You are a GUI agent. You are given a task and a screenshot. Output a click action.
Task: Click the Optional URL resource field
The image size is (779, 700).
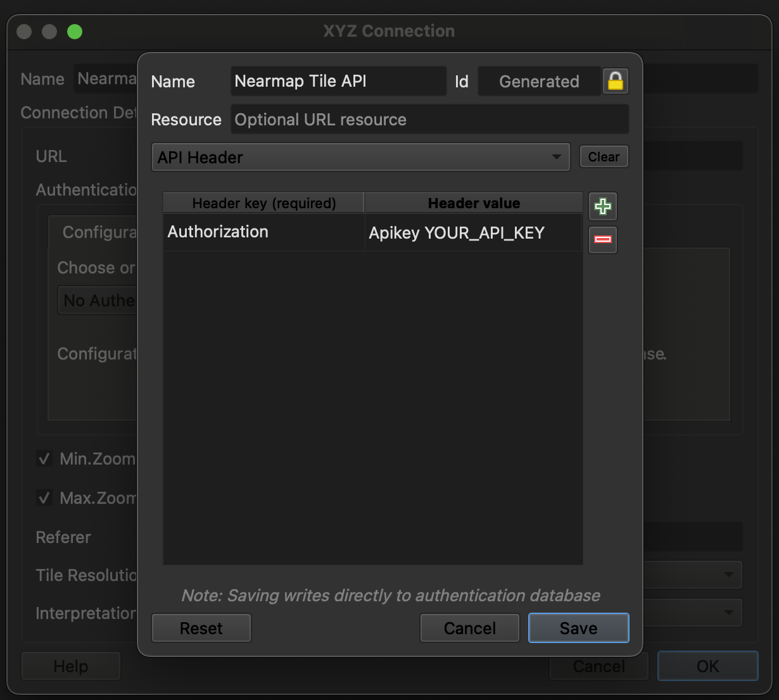(x=429, y=119)
